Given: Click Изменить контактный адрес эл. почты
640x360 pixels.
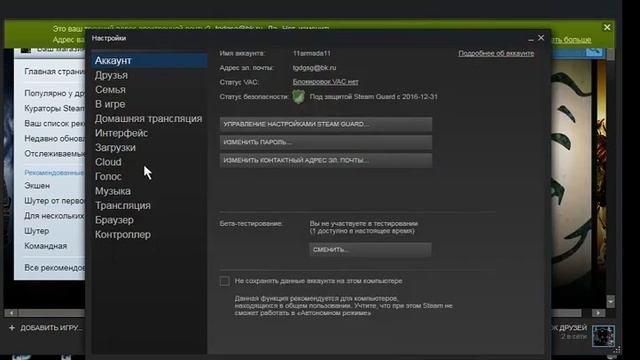Looking at the screenshot, I should click(x=326, y=160).
